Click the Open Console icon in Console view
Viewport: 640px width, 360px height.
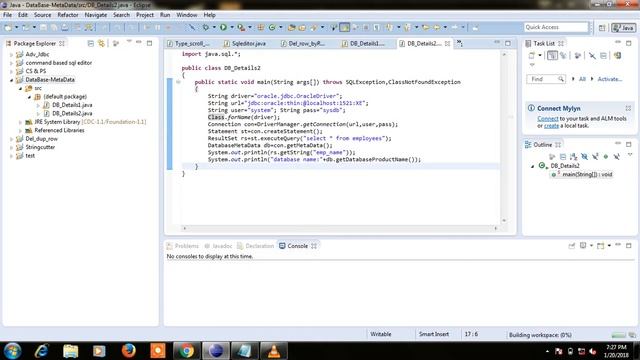coord(600,246)
